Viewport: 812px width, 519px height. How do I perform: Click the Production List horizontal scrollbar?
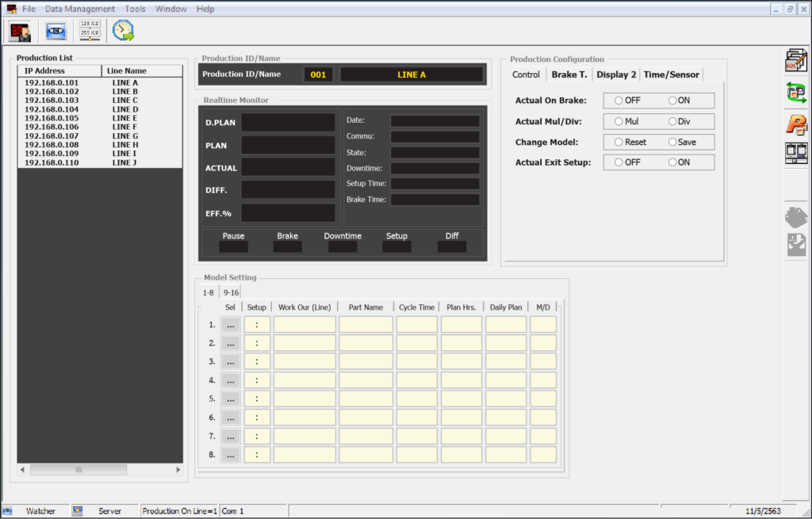[x=79, y=470]
